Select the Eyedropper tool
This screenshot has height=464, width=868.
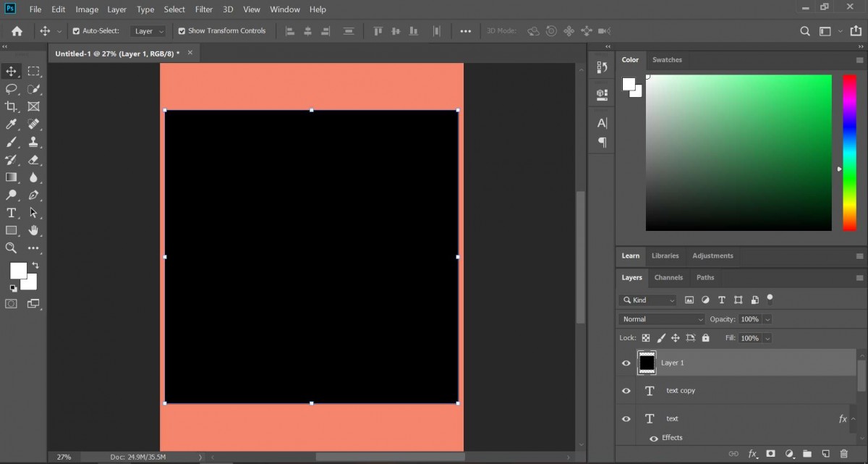pyautogui.click(x=12, y=125)
